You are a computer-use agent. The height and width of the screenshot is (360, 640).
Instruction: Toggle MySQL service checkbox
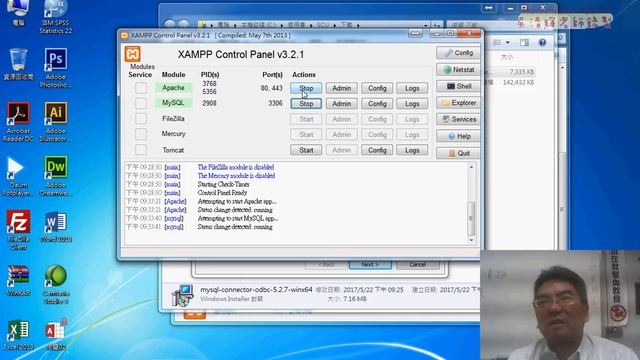click(141, 103)
